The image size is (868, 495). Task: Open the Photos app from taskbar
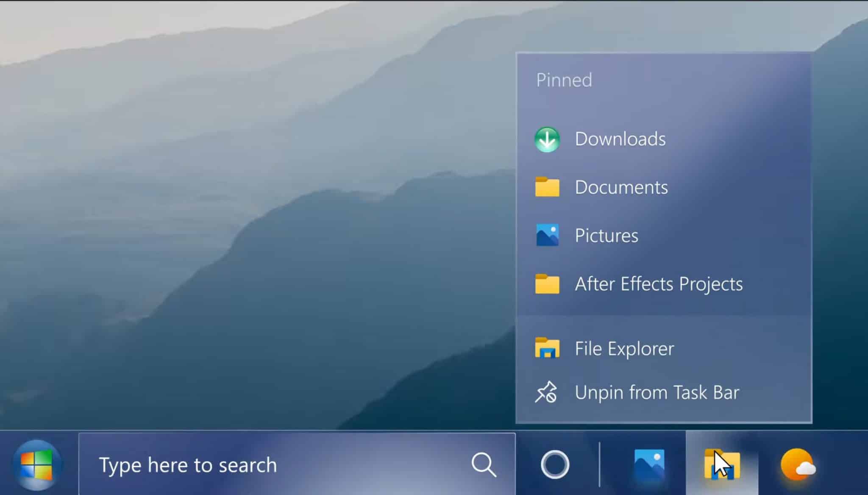(648, 464)
